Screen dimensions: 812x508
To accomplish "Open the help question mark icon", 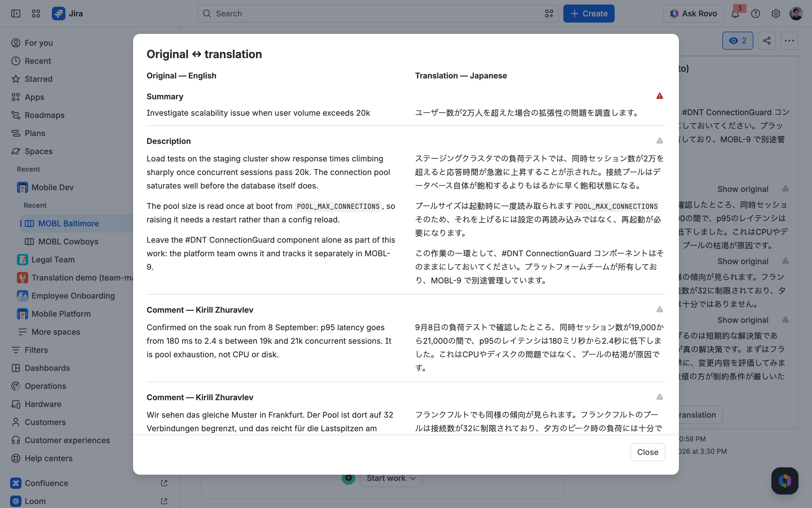I will click(755, 14).
